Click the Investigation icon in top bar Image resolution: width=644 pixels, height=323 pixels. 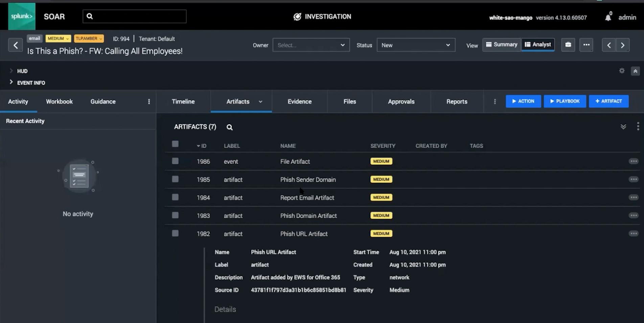coord(297,16)
